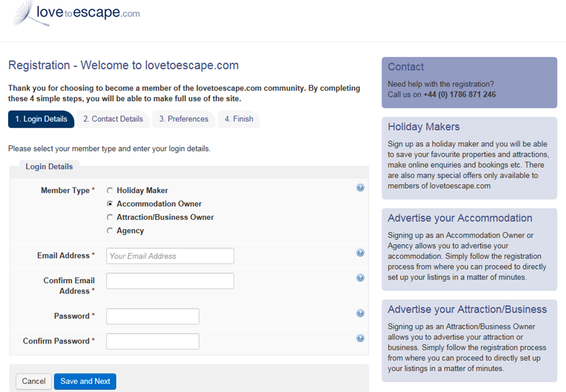This screenshot has height=392, width=566.
Task: Click the Login Details fieldset legend
Action: tap(49, 166)
